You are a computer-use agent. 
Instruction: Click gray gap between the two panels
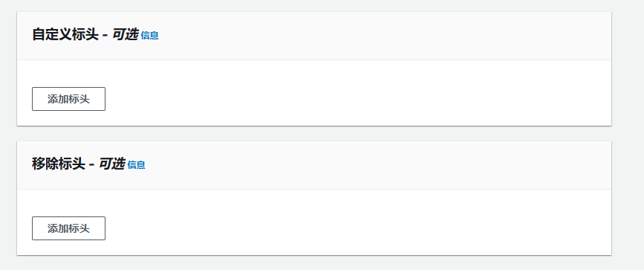pos(314,134)
